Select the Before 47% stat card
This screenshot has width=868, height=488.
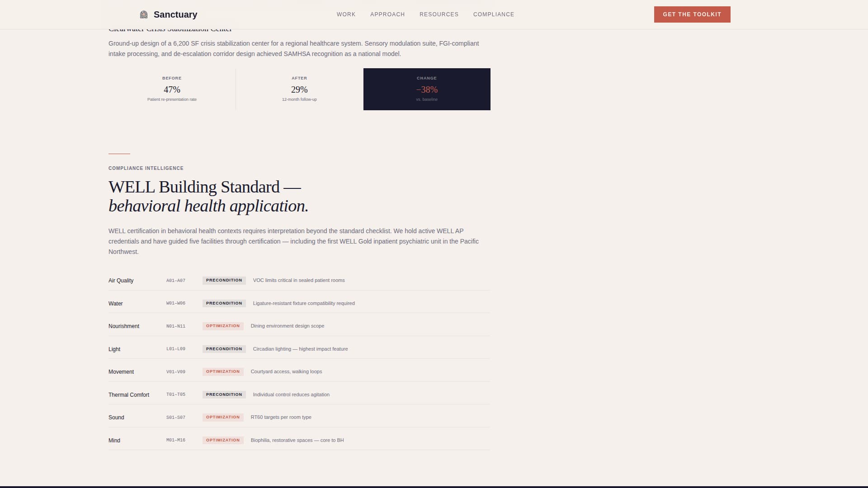click(x=172, y=89)
